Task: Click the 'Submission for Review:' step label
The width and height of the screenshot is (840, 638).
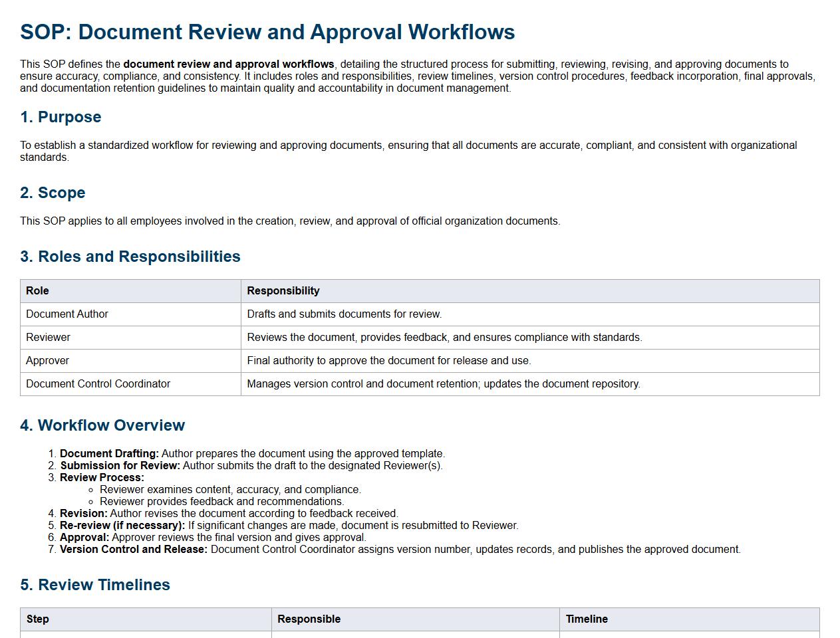Action: point(120,466)
